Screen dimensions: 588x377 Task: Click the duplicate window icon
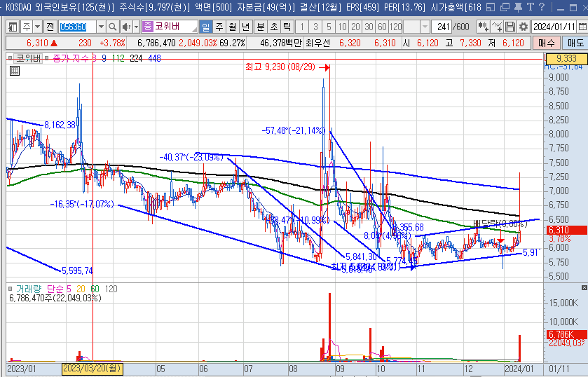pyautogui.click(x=505, y=7)
